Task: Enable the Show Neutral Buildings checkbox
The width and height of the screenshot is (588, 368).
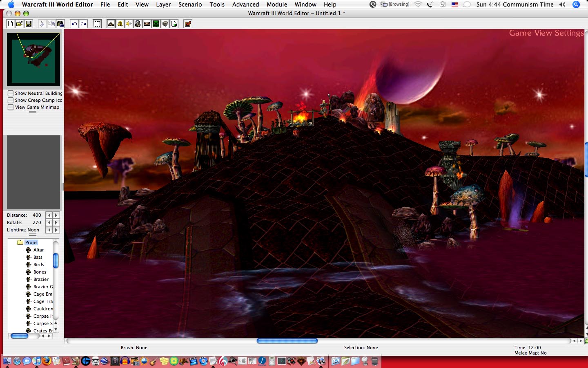Action: click(x=11, y=93)
